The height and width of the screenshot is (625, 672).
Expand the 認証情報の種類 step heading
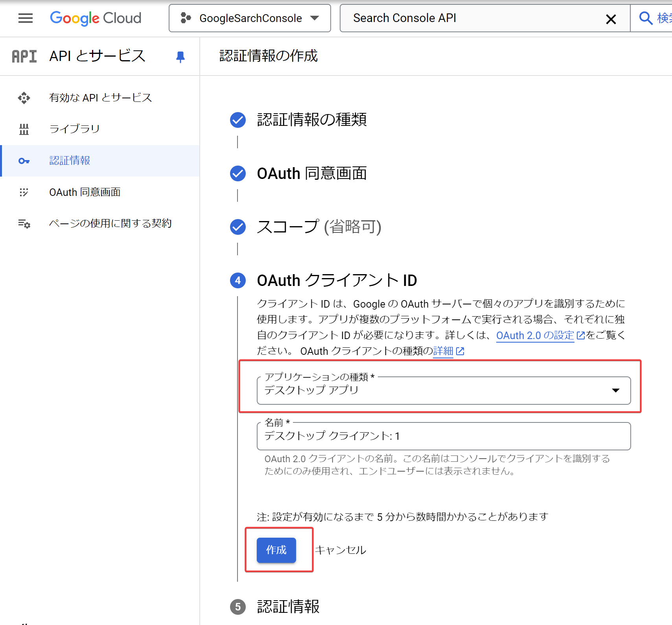312,120
